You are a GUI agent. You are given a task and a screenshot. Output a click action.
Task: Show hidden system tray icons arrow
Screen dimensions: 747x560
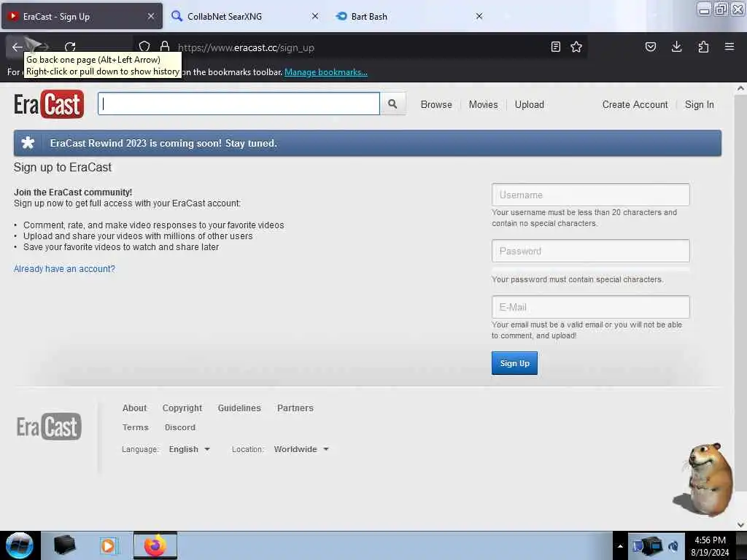click(620, 546)
